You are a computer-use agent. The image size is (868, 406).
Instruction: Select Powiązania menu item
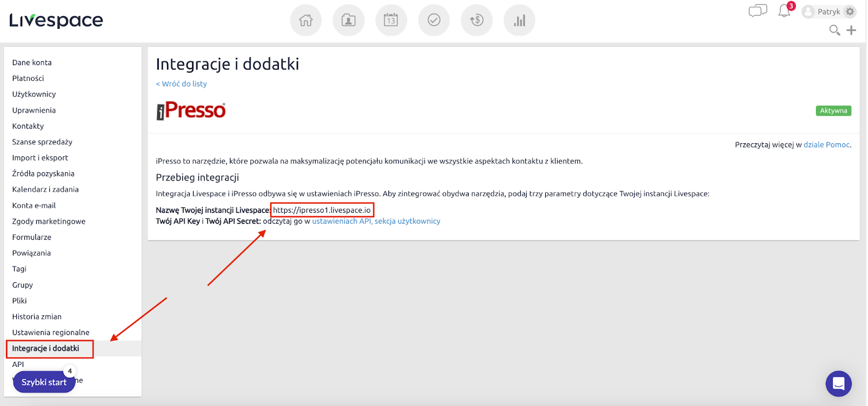click(31, 253)
